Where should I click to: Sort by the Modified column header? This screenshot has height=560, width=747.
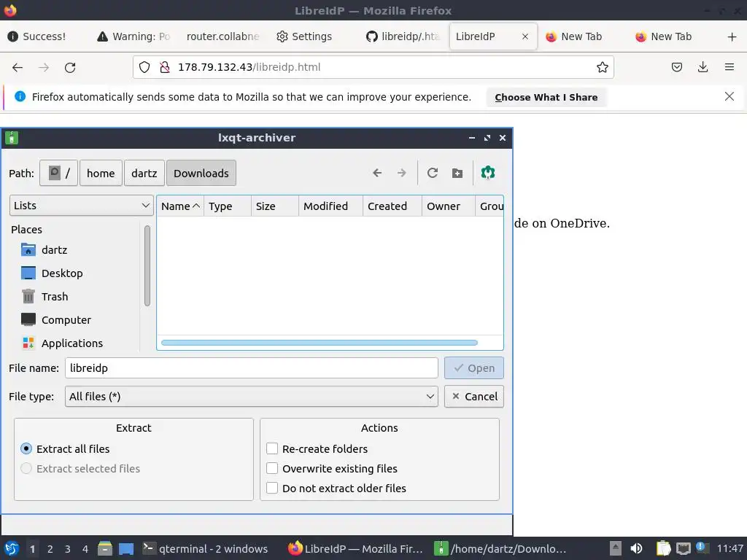pos(330,206)
